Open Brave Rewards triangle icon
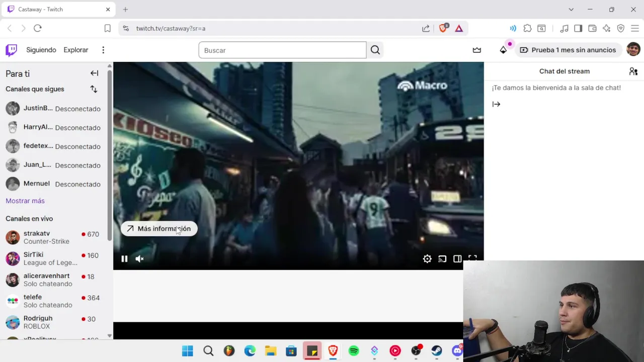Image resolution: width=644 pixels, height=362 pixels. [459, 28]
